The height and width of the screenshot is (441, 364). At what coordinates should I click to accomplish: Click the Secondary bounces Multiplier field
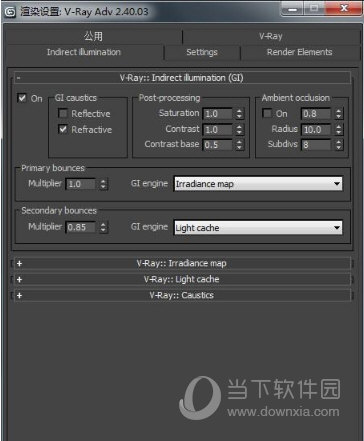coord(81,227)
